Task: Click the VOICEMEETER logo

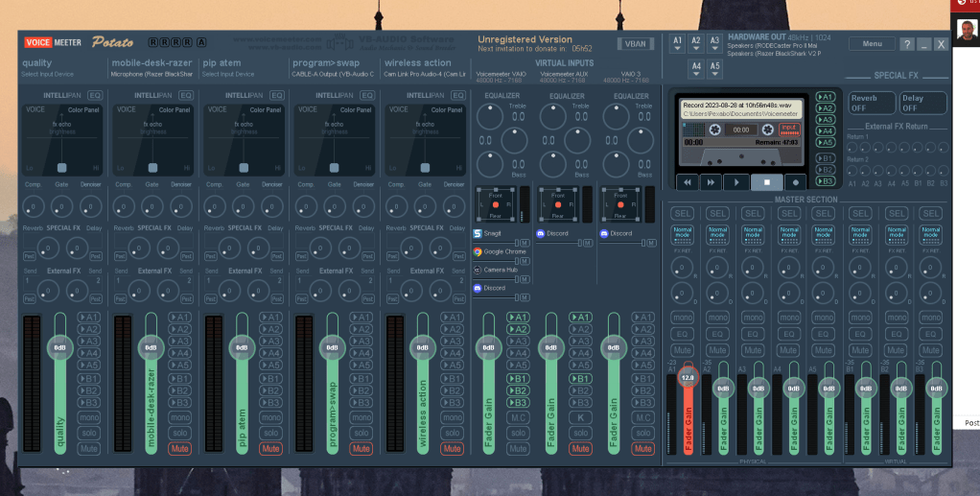Action: tap(53, 42)
